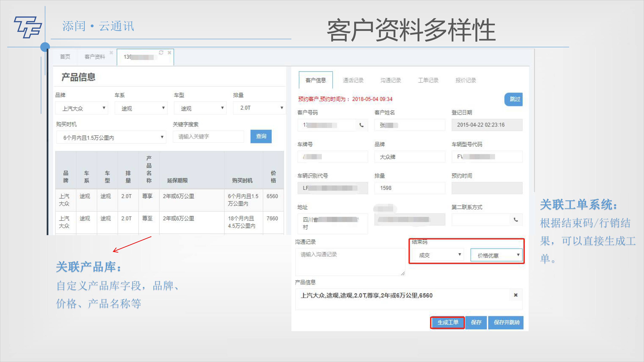644x362 pixels.
Task: Click the 生成工单 button
Action: click(448, 323)
